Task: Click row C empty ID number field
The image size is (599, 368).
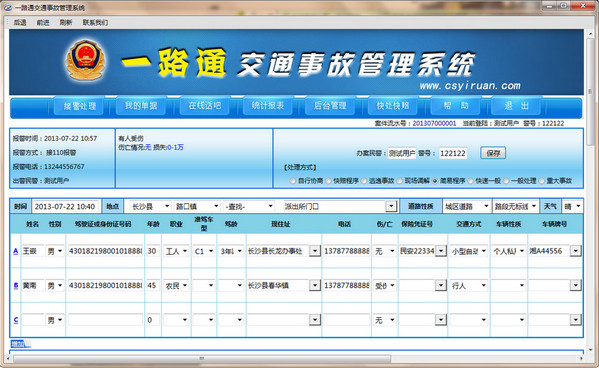Action: [105, 320]
